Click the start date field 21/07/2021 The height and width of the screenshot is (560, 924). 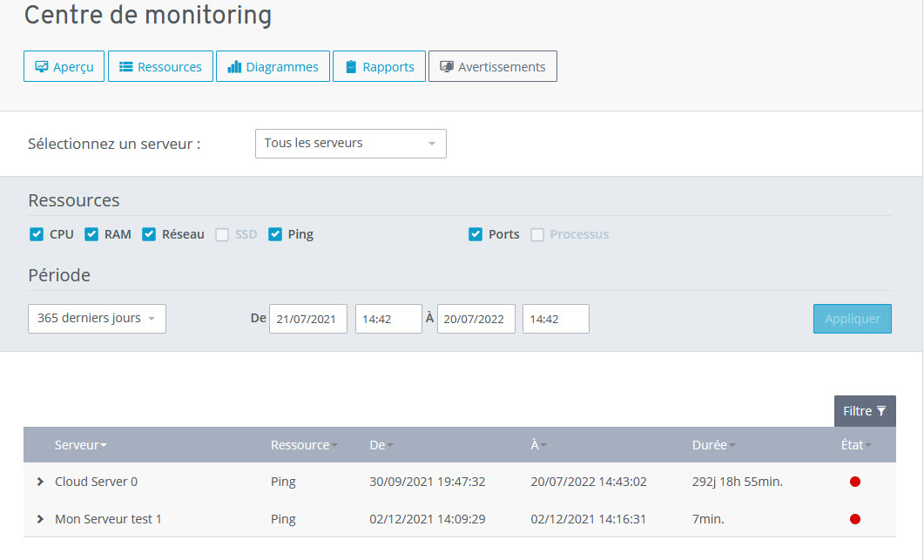tap(308, 319)
